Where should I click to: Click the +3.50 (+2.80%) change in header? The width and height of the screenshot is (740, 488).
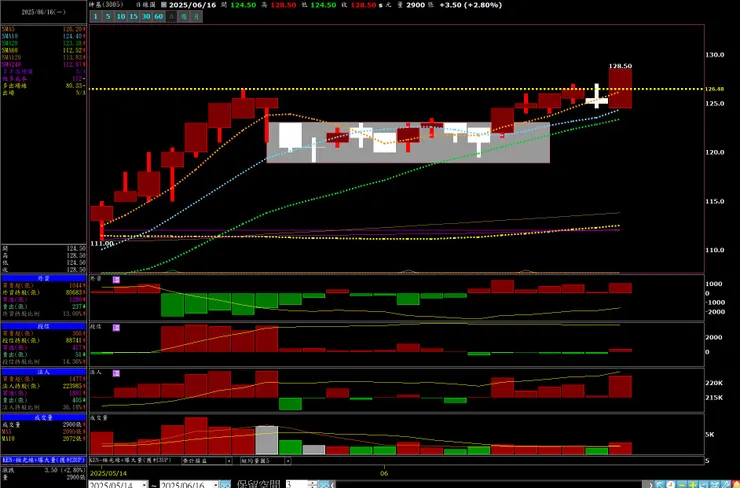[x=470, y=5]
